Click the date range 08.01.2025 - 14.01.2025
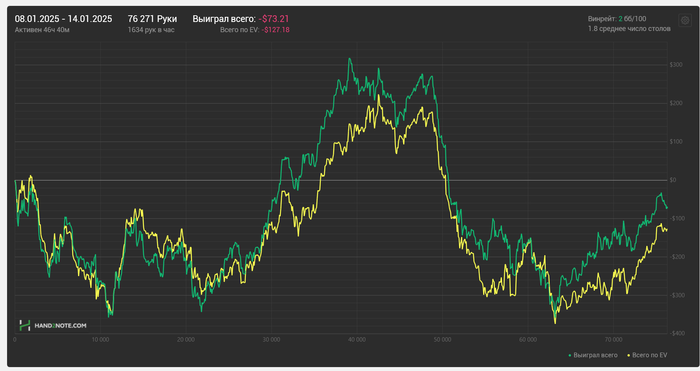700x371 pixels. (63, 19)
